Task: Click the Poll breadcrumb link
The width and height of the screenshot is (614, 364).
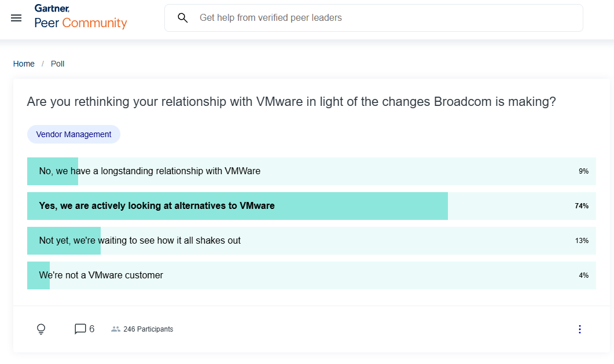Action: pos(57,64)
